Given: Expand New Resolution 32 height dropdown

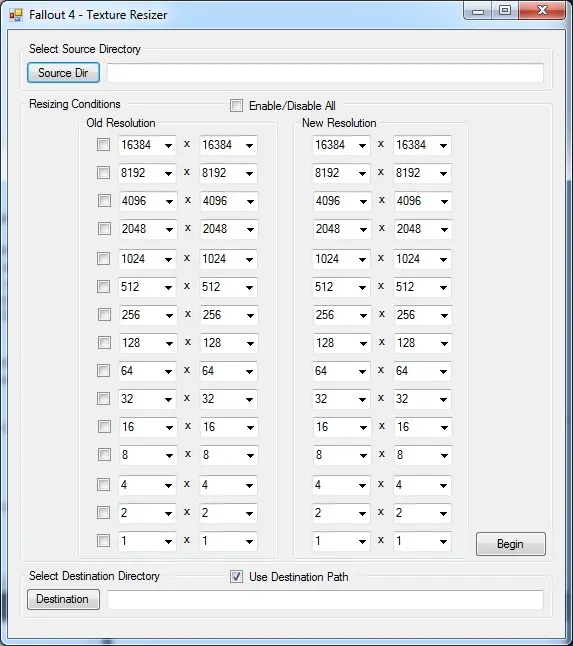Looking at the screenshot, I should (x=422, y=400).
